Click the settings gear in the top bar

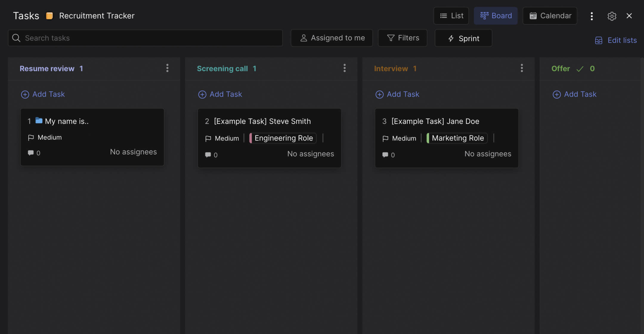(612, 16)
